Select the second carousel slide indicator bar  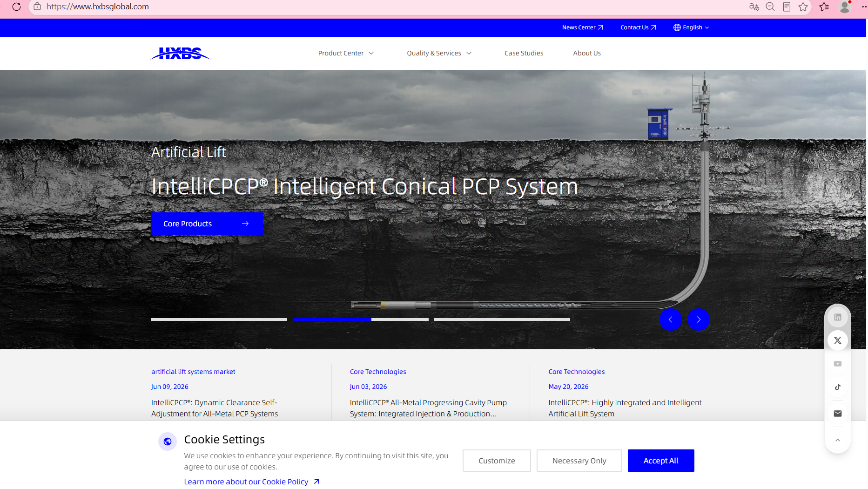pyautogui.click(x=361, y=319)
